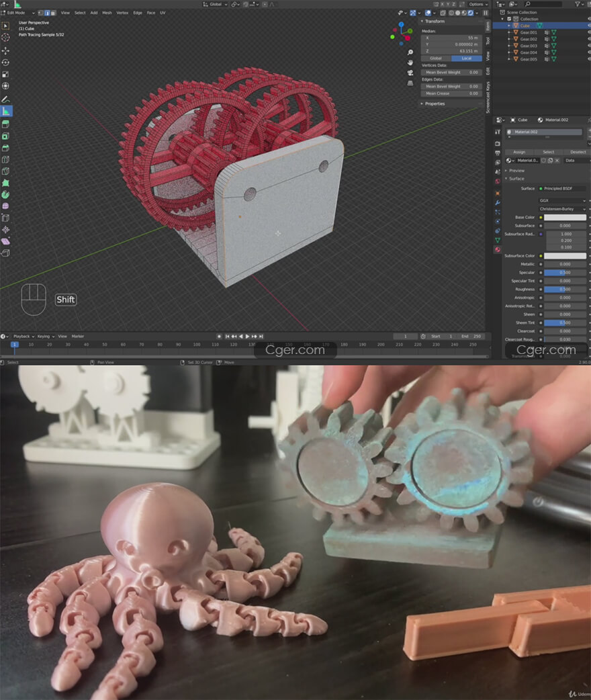Viewport: 591px width, 700px height.
Task: Select the 3D Cursor tool
Action: [x=6, y=38]
